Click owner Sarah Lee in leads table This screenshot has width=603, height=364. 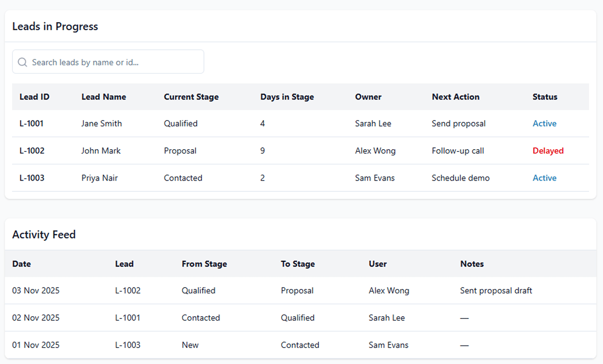coord(373,124)
